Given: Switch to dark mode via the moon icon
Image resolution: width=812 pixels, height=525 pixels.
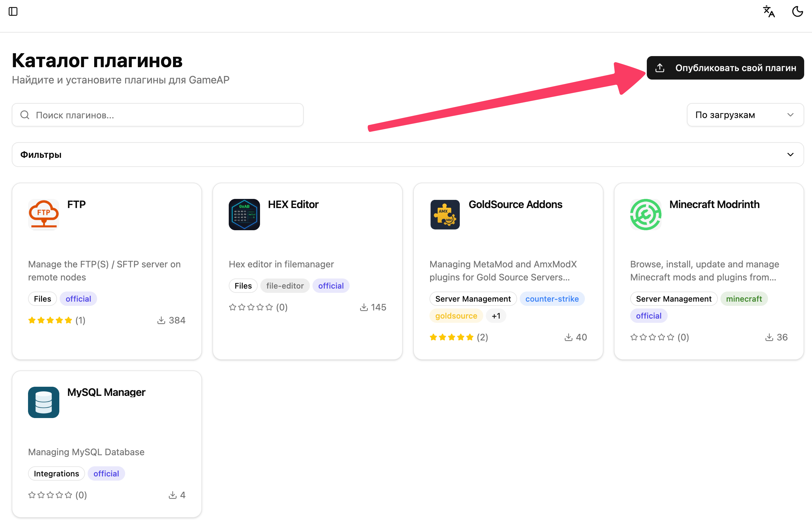Looking at the screenshot, I should 797,12.
